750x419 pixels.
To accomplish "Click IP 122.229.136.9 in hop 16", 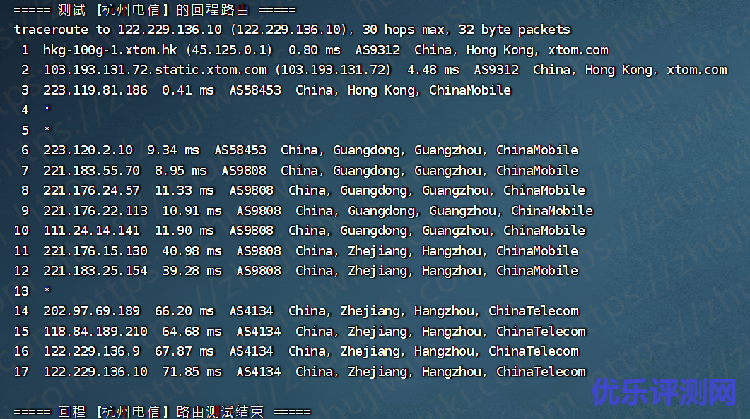I will [x=92, y=352].
